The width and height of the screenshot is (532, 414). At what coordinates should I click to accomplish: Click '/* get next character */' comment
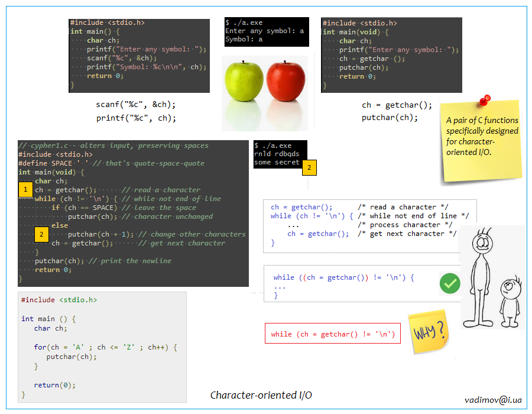pyautogui.click(x=407, y=234)
